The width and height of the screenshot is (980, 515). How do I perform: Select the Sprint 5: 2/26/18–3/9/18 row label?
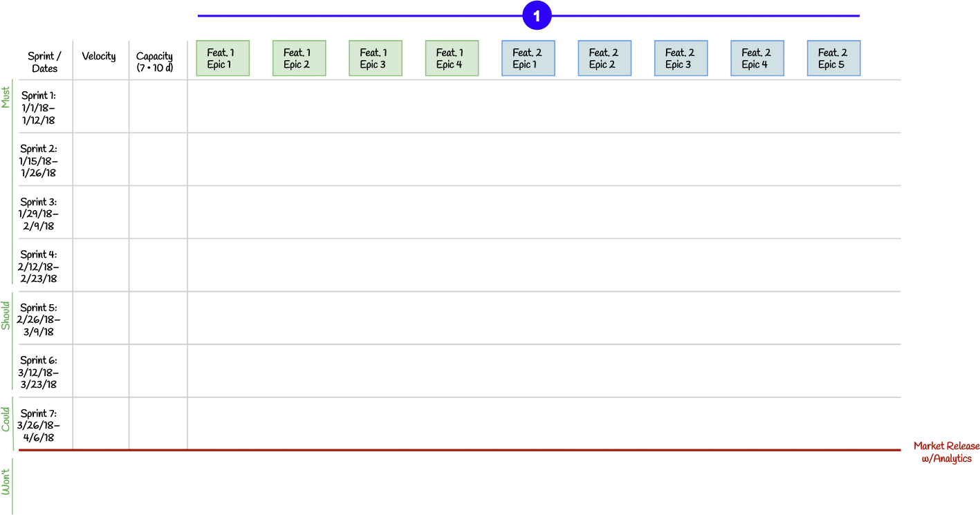coord(38,320)
